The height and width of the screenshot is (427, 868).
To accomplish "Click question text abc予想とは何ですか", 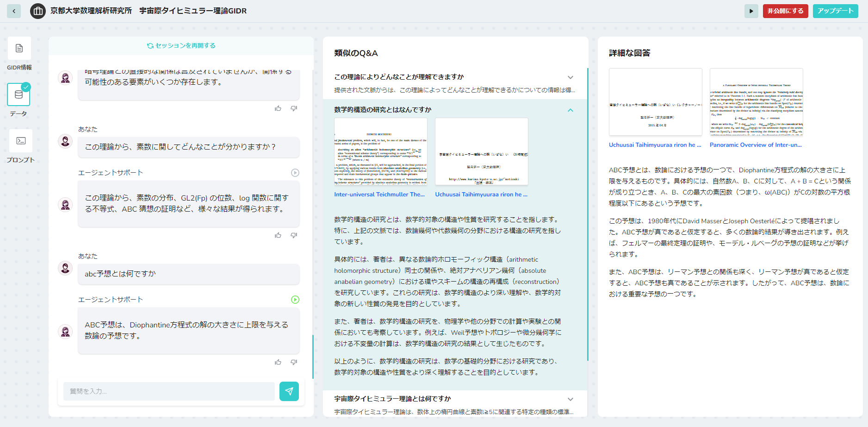I will coord(120,274).
